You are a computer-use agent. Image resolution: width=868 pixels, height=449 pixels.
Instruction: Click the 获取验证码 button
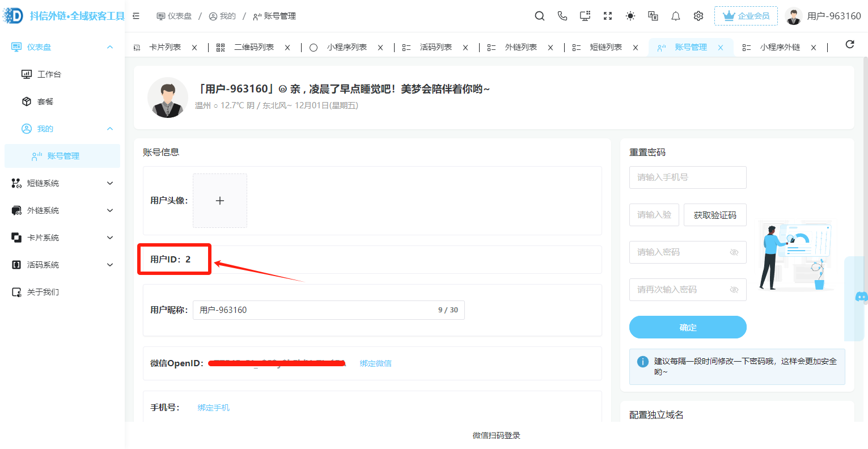715,215
